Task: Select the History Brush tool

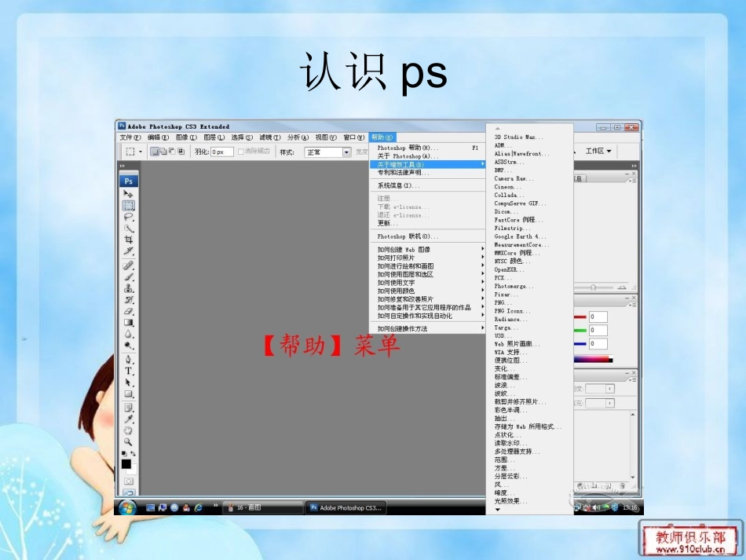Action: [x=129, y=300]
